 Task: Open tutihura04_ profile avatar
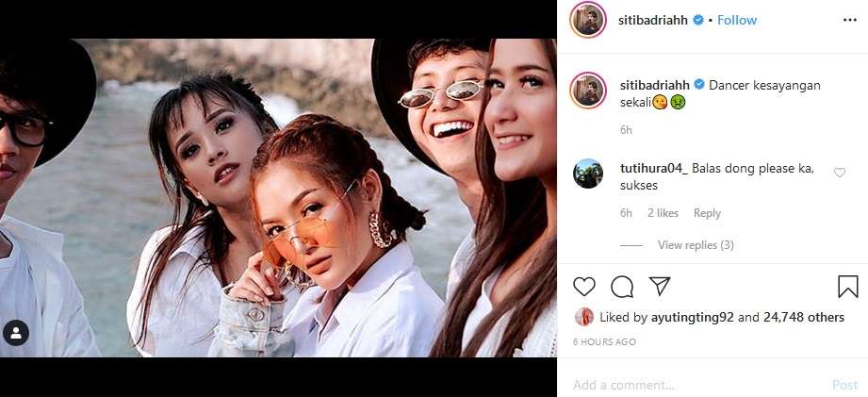pos(588,174)
